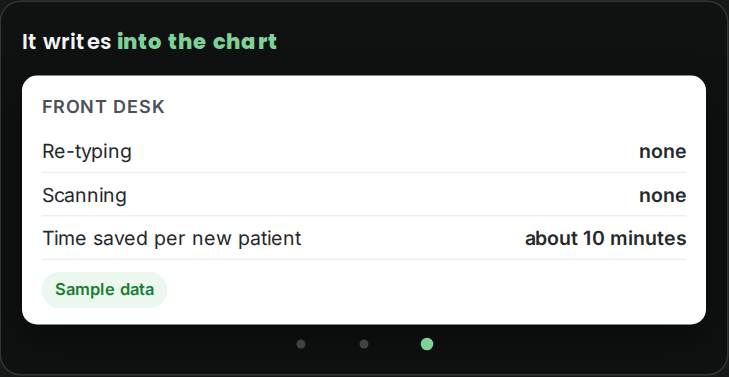Image resolution: width=729 pixels, height=377 pixels.
Task: Go to the first carousel slide dot
Action: [301, 344]
